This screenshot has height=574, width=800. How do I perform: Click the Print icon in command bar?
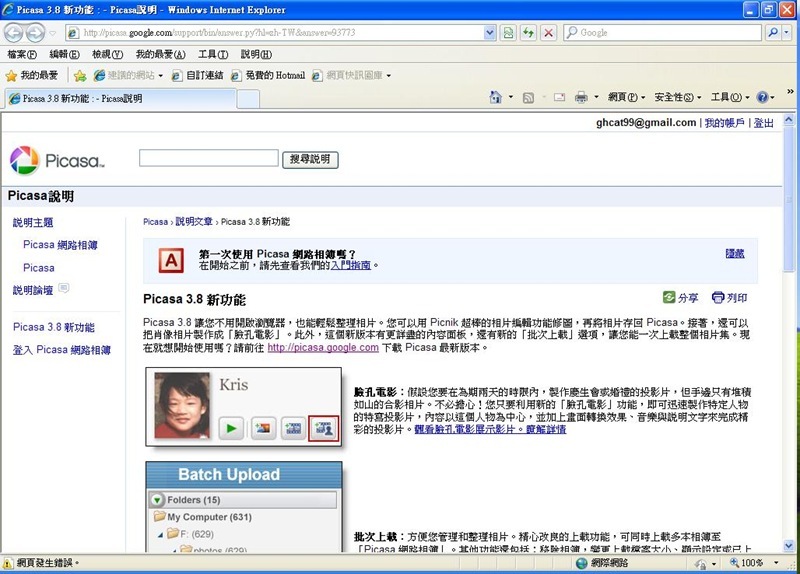(x=581, y=98)
